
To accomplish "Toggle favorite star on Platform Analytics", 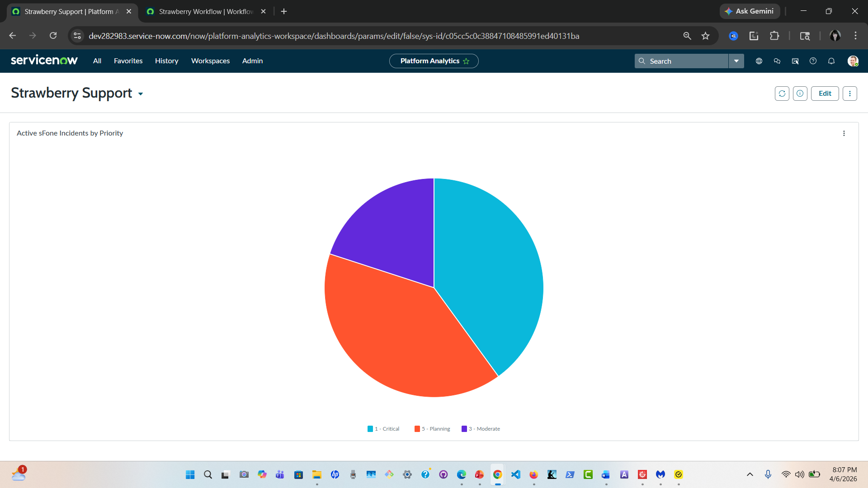I will [x=466, y=61].
